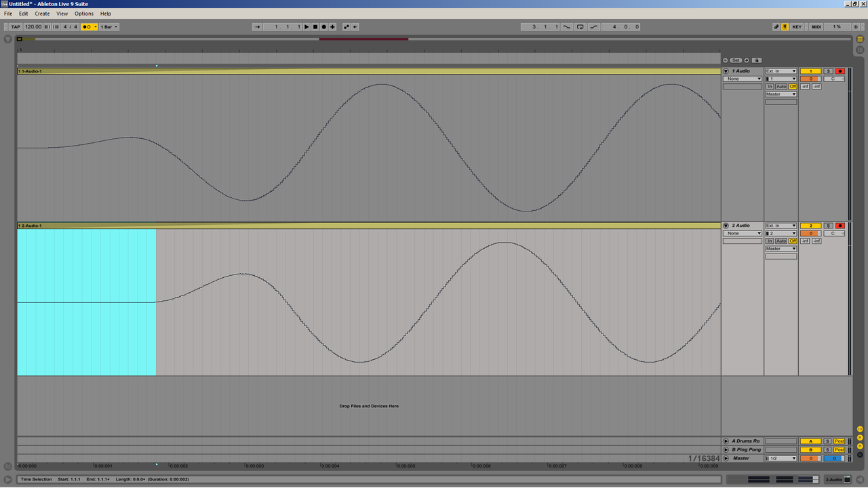
Task: Click the Previous Locator arrow icon
Action: (726, 60)
